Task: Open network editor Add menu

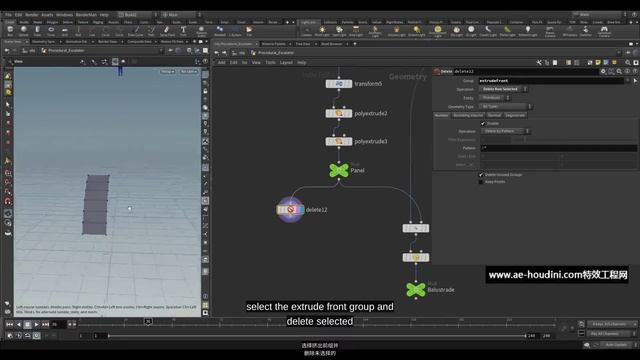Action: [x=221, y=62]
